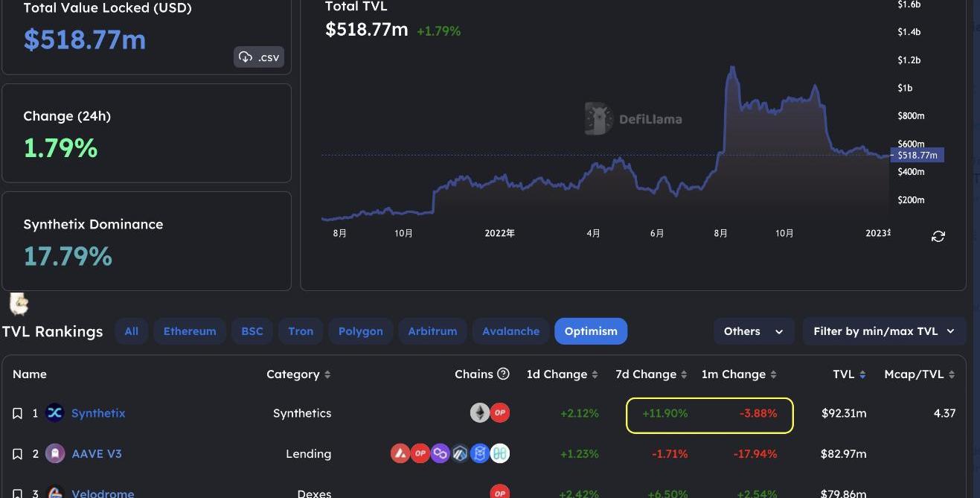This screenshot has width=980, height=498.
Task: Download the TVL data as .csv
Action: 259,57
